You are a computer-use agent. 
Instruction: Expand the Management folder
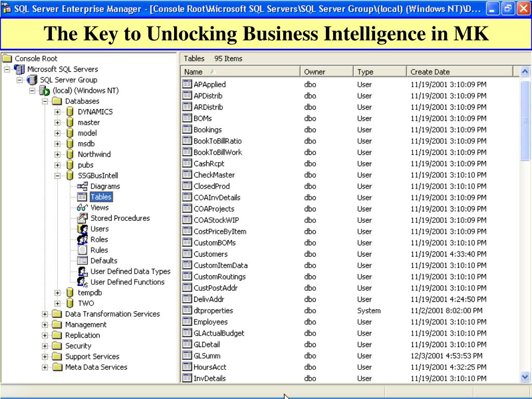pyautogui.click(x=45, y=325)
